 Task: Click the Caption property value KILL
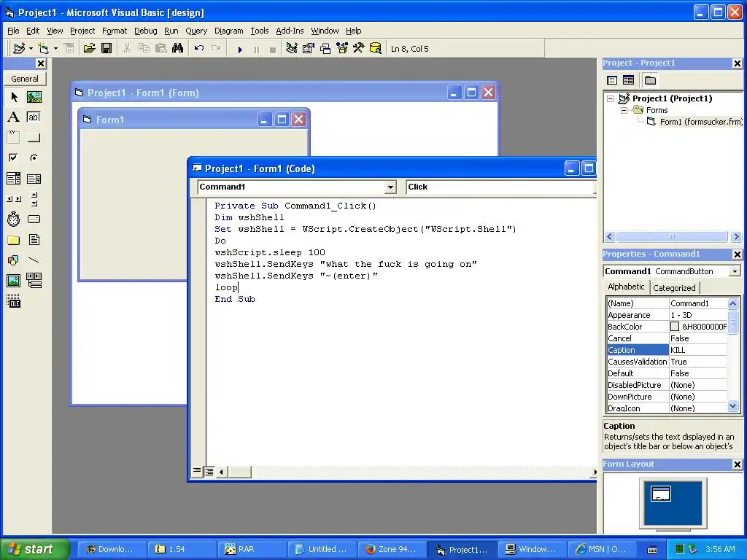pos(698,350)
